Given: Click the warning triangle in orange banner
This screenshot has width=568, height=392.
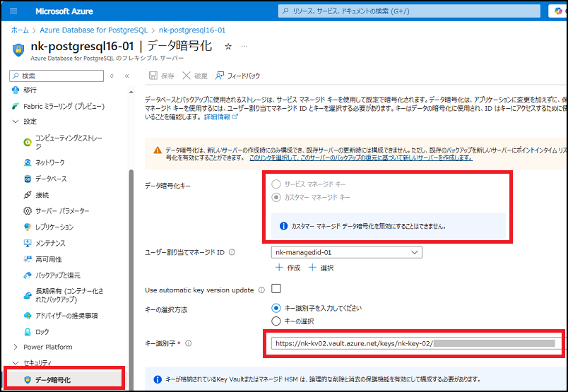Looking at the screenshot, I should point(158,150).
